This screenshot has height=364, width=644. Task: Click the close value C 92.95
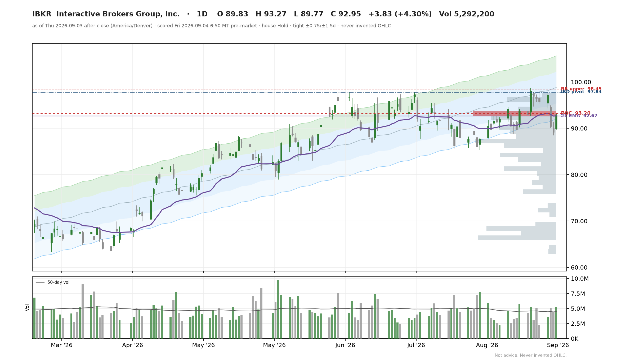click(346, 14)
